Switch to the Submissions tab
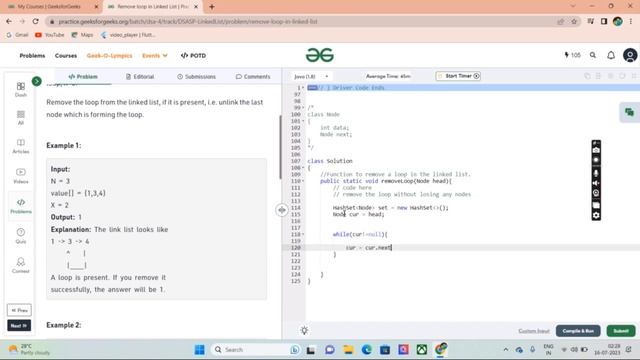The width and height of the screenshot is (640, 360). click(x=196, y=76)
